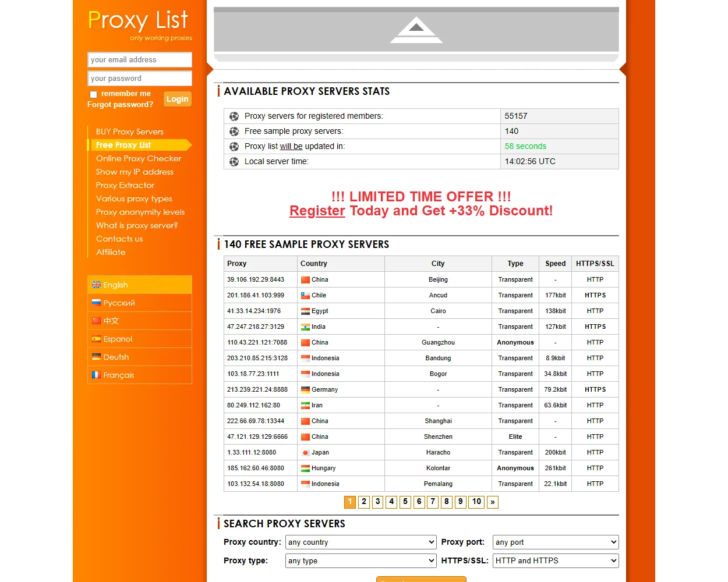
Task: Open the HTTPS/SSL dropdown
Action: click(556, 560)
